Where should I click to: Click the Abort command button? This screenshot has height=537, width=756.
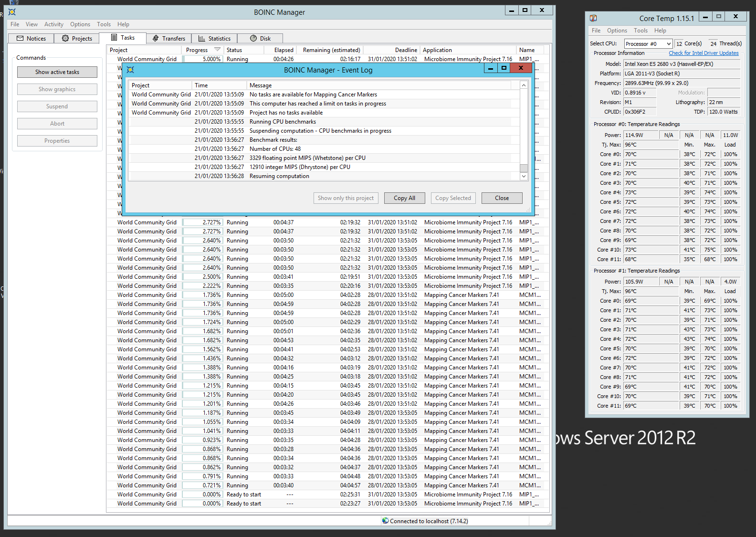[57, 124]
